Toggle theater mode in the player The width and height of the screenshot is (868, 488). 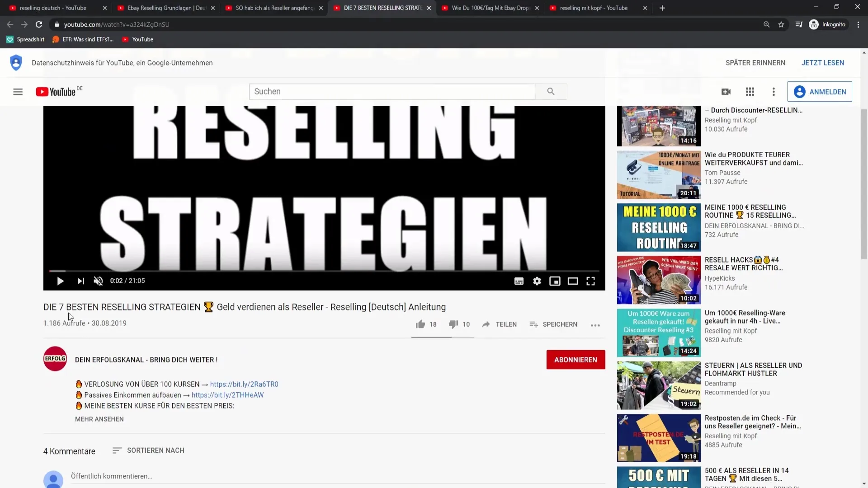pyautogui.click(x=573, y=281)
